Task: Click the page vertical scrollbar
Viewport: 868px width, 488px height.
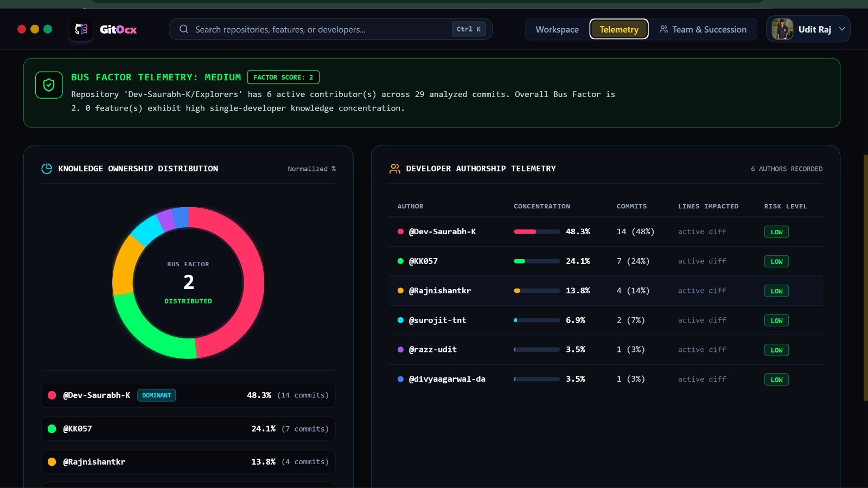Action: (x=865, y=278)
